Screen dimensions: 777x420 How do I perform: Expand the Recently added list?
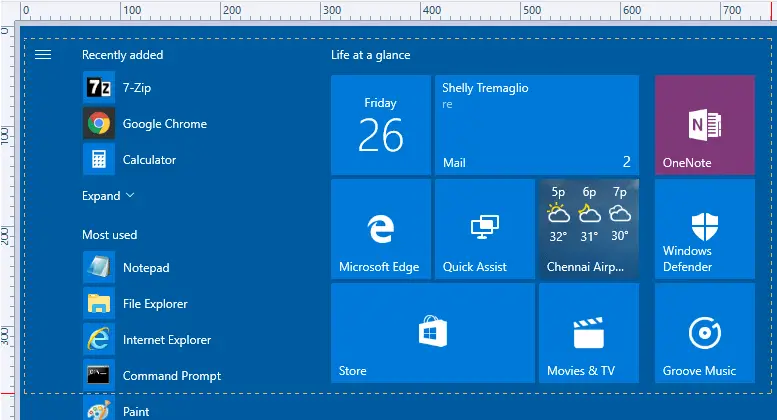pos(108,196)
